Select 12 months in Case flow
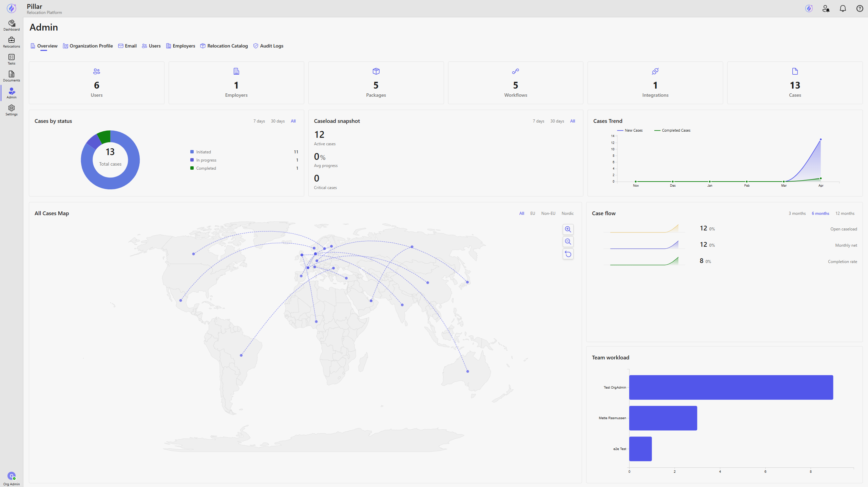This screenshot has width=868, height=487. pos(845,213)
